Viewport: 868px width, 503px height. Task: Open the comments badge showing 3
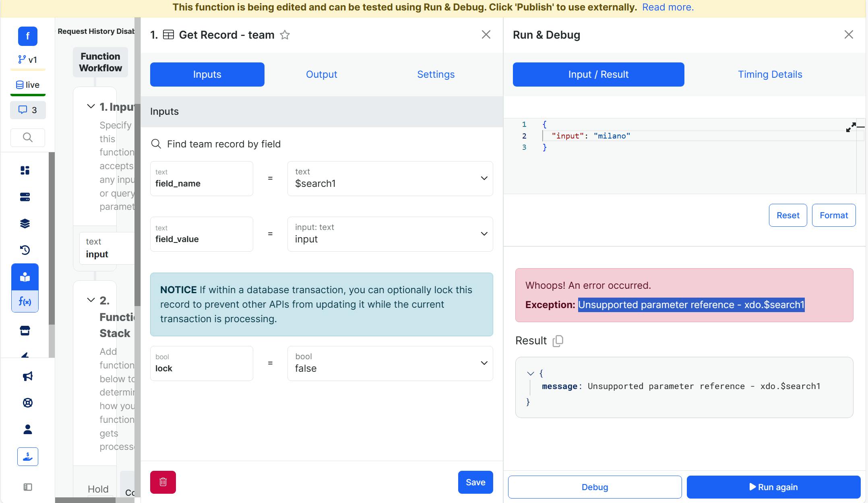28,110
